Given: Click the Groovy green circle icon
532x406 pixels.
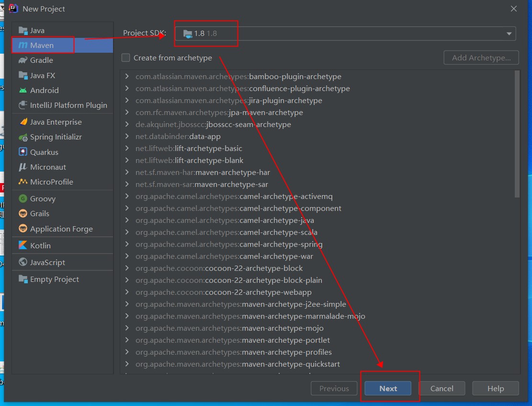Looking at the screenshot, I should click(23, 198).
